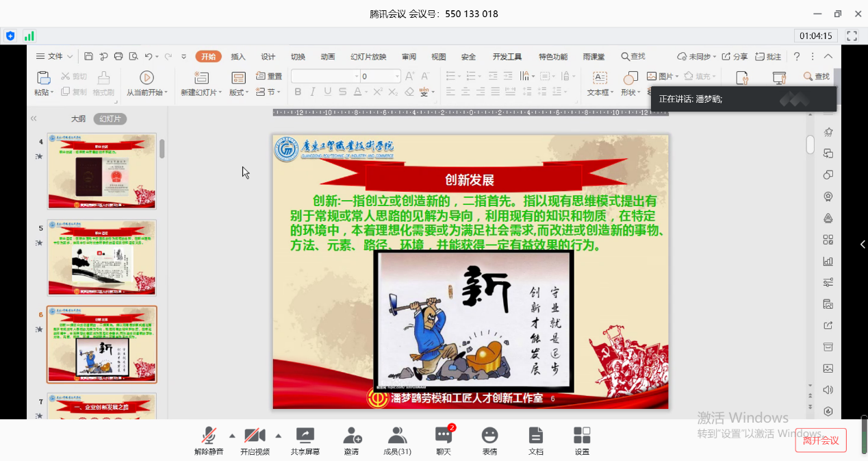
Task: Expand the audio options arrow beside mute
Action: (231, 436)
